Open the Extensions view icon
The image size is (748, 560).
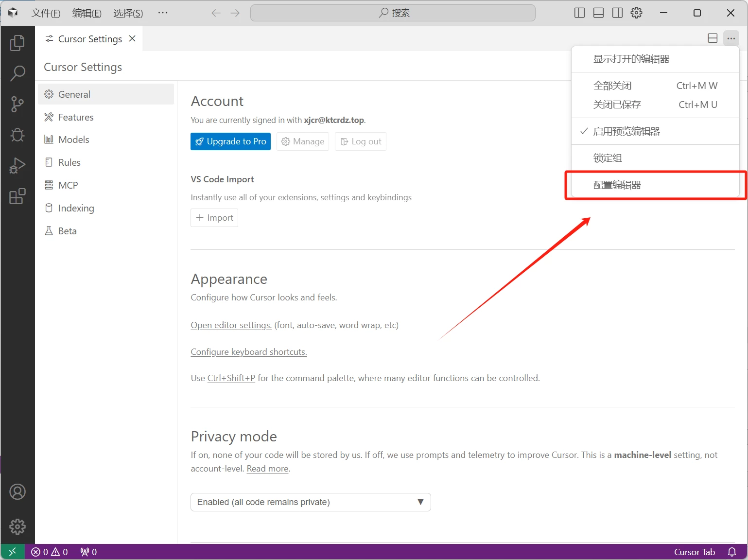[17, 196]
